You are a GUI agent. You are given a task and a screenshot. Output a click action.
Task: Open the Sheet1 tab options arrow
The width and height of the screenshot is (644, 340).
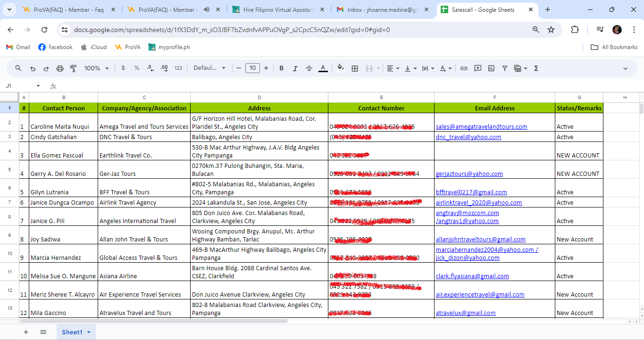(x=88, y=332)
